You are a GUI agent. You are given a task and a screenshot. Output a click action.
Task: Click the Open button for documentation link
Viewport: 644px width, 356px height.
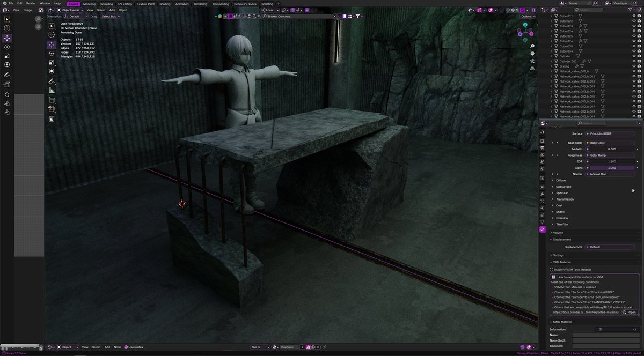pos(630,312)
